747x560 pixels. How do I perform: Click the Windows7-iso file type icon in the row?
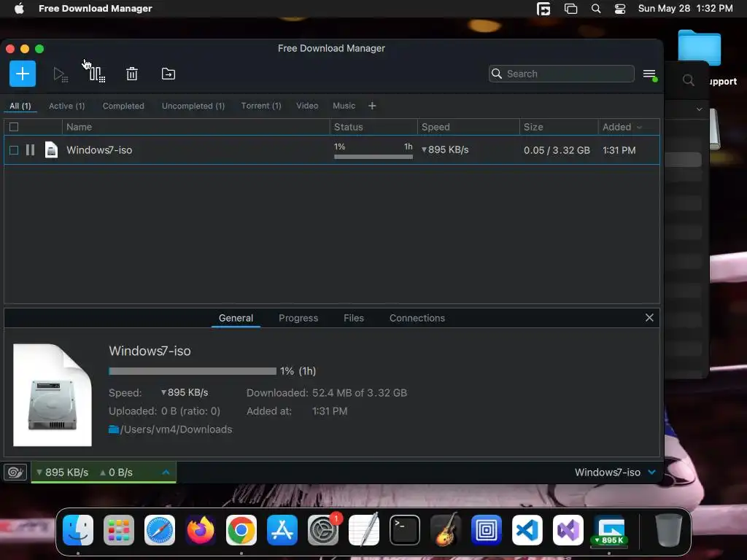[x=51, y=150]
